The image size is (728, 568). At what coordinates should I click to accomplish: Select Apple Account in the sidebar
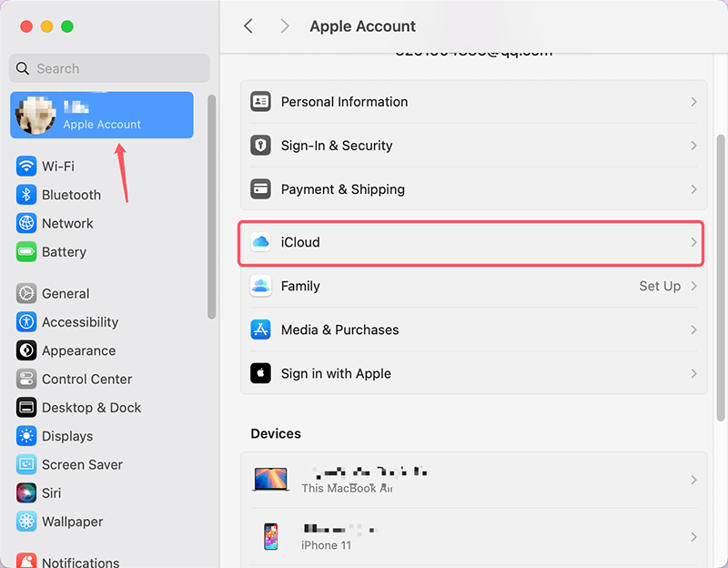click(x=101, y=115)
